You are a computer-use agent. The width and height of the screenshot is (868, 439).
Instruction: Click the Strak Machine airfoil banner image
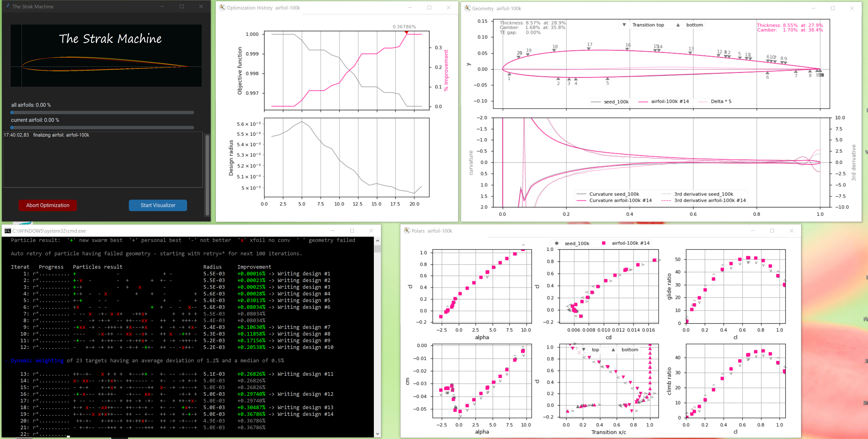pos(106,55)
